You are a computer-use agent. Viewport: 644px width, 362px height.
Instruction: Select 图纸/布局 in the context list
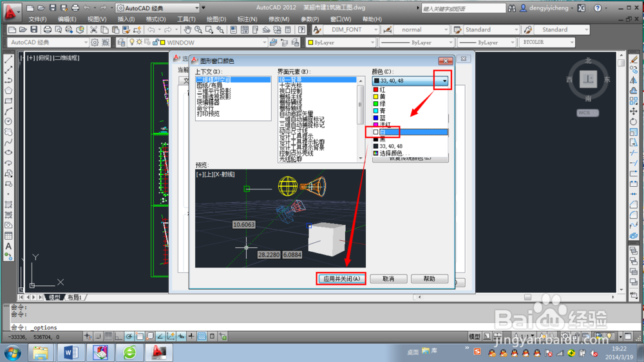tap(210, 85)
